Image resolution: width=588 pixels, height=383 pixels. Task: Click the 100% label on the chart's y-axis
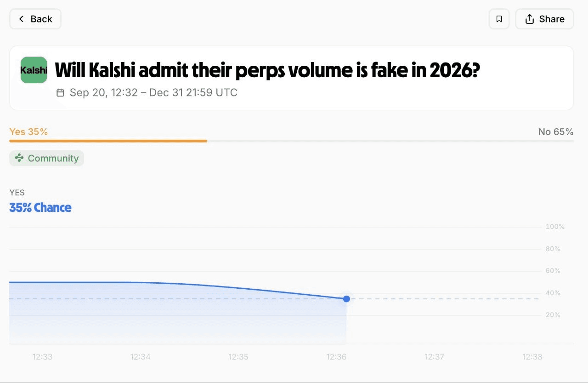click(555, 227)
